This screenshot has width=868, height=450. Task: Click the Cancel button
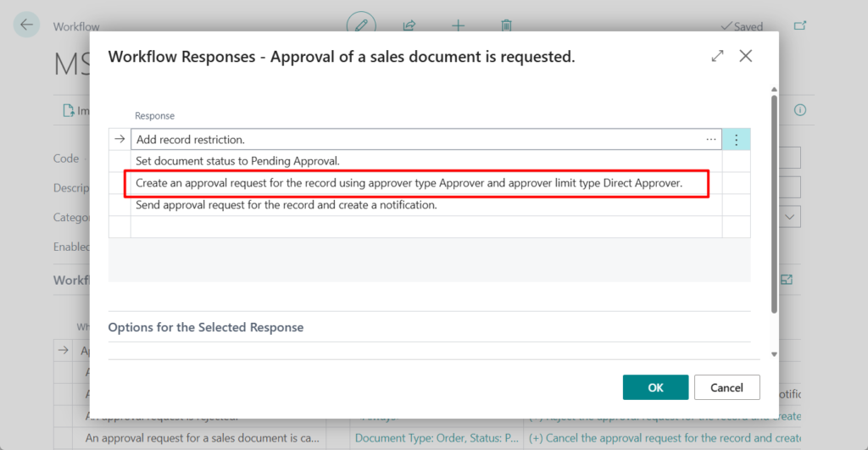[x=726, y=387]
